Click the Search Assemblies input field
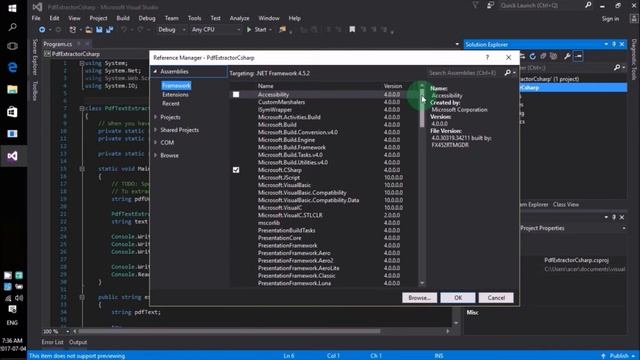This screenshot has width=640, height=360. [465, 73]
